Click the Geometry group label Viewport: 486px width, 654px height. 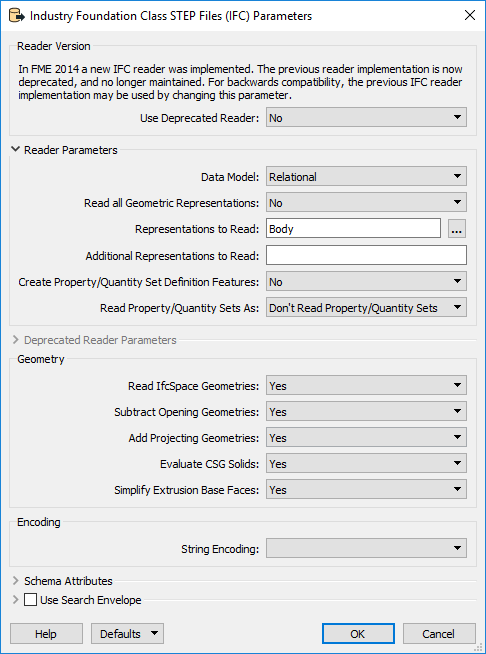[x=40, y=359]
